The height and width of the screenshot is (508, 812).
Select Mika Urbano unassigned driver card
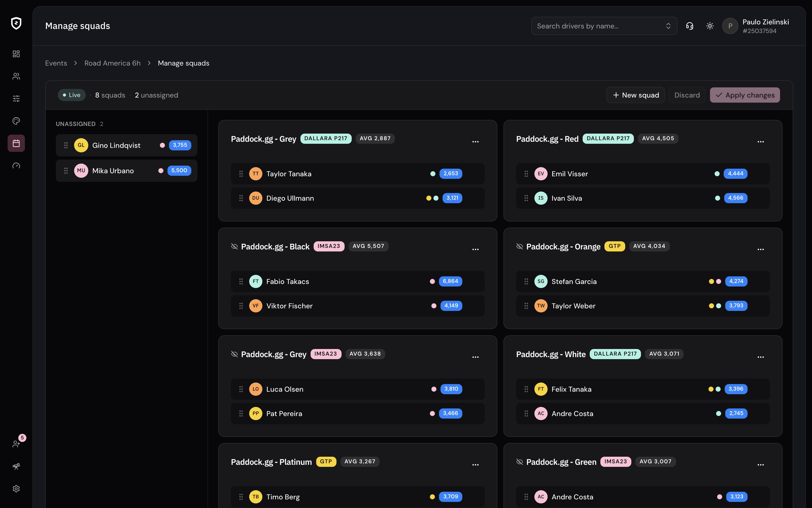[x=127, y=171]
